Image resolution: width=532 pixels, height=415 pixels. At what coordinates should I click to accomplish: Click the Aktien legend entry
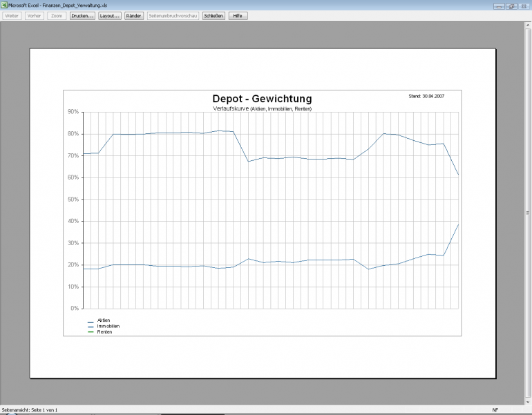(x=104, y=320)
